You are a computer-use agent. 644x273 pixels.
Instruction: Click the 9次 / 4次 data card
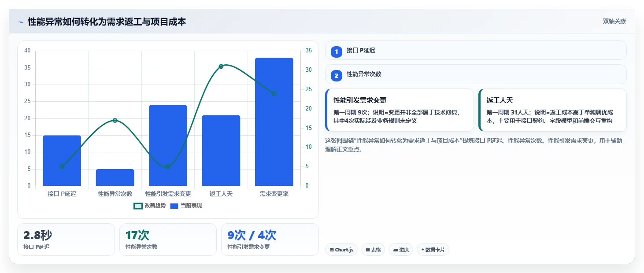pyautogui.click(x=270, y=240)
